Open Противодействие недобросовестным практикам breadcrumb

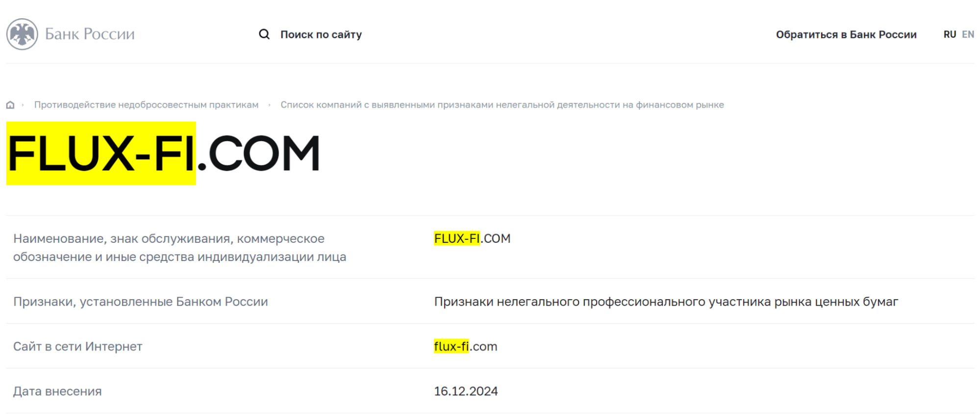click(146, 105)
